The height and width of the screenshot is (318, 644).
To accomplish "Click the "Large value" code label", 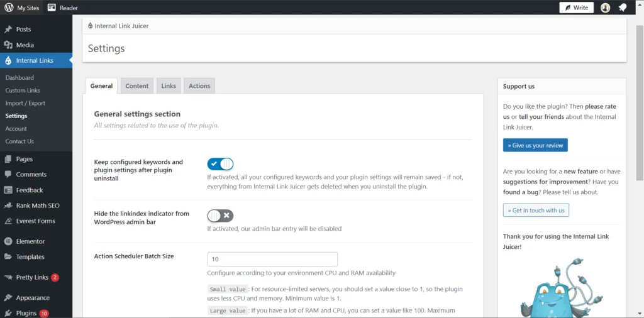I will [x=228, y=310].
